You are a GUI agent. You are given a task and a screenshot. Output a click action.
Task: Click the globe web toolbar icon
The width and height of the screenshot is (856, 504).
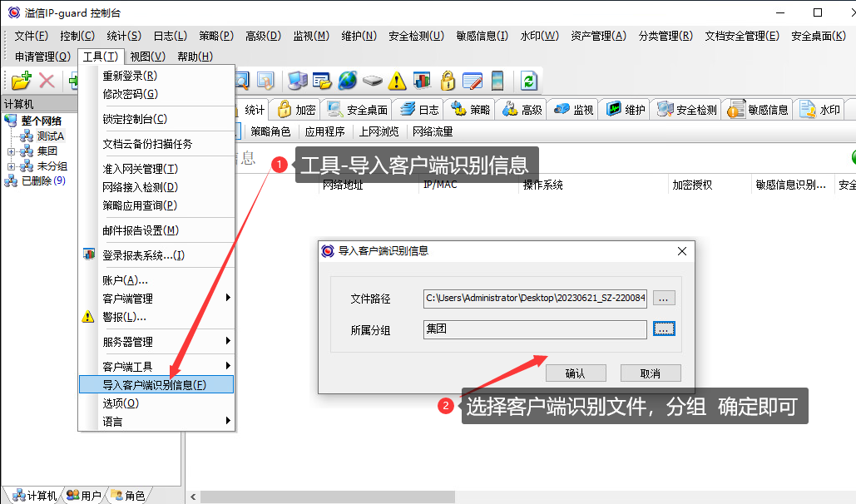click(347, 81)
